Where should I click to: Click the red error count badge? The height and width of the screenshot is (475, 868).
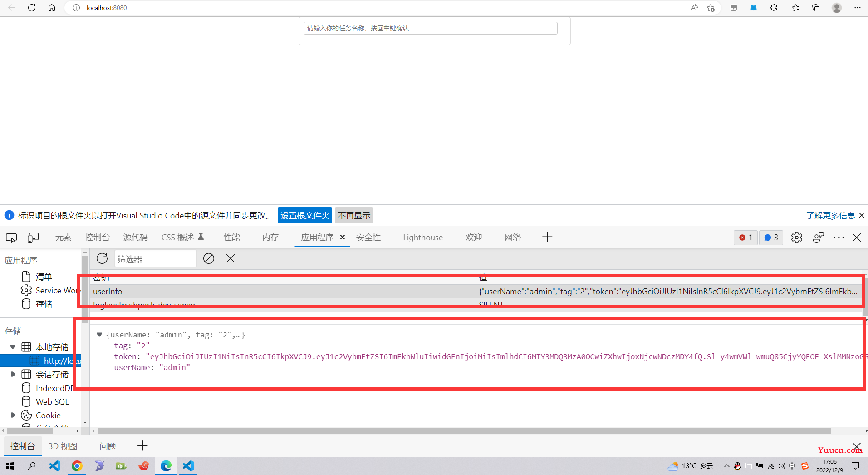coord(745,237)
